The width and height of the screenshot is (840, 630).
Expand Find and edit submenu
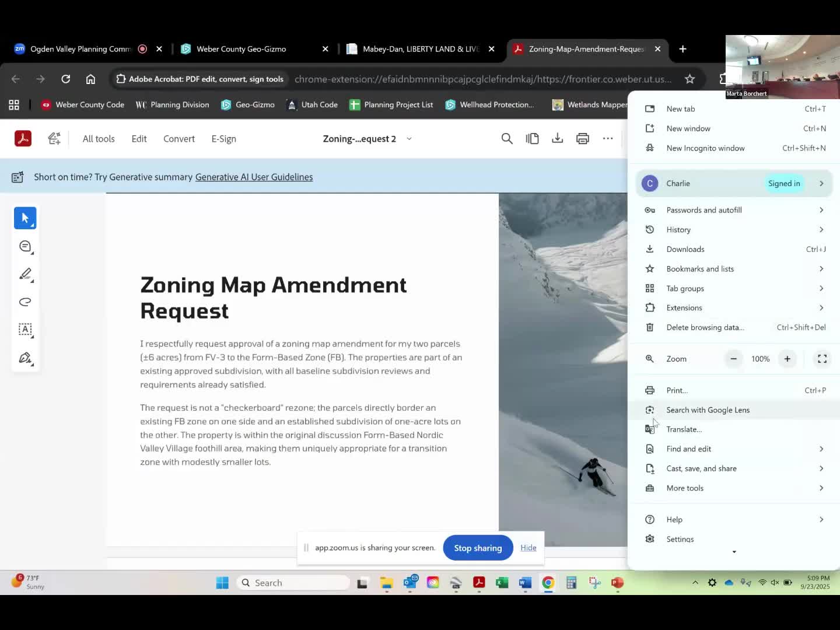click(821, 449)
